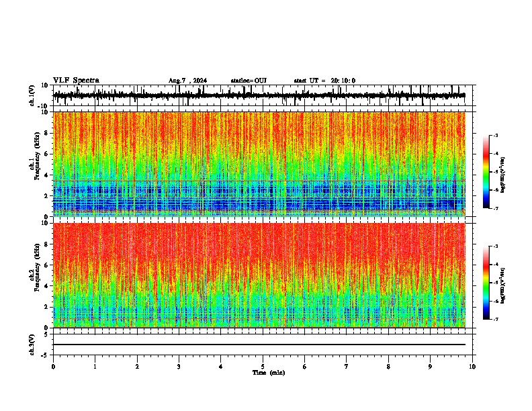Click the ch.1 colorbar log(PSD) label

[503, 175]
